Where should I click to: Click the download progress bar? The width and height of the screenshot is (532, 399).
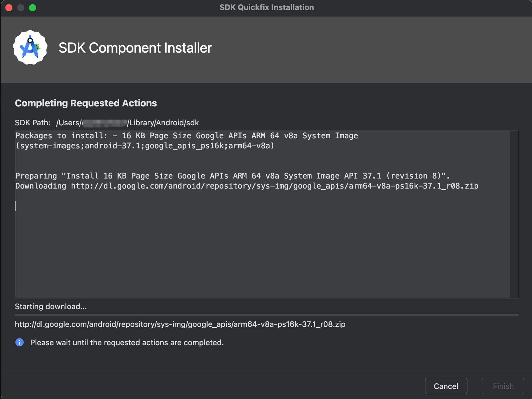(267, 315)
